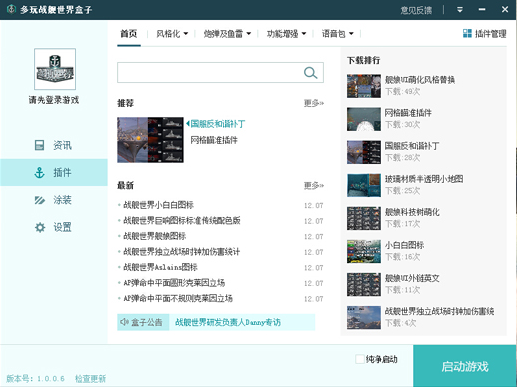Open thumbnail for 网格瞄准插件 ranking item

pyautogui.click(x=364, y=119)
